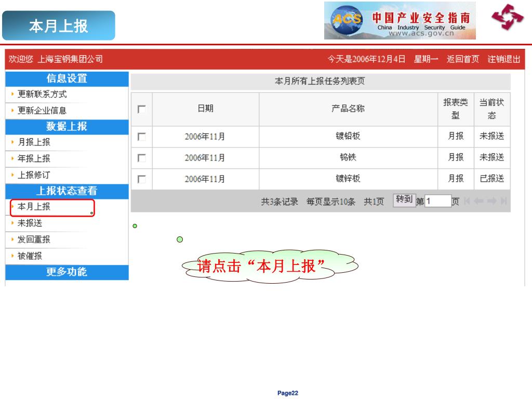Image resolution: width=532 pixels, height=399 pixels.
Task: Check the box for 镀锌板 row
Action: (141, 179)
